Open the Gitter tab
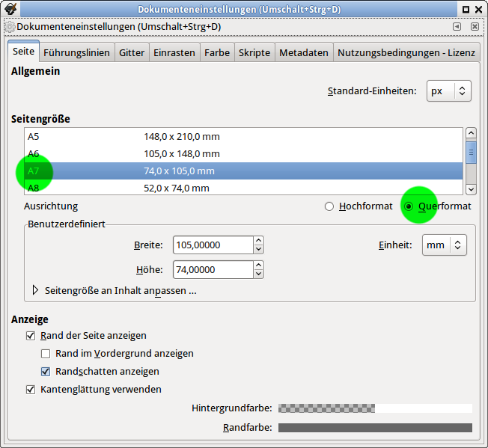This screenshot has width=488, height=448. [x=132, y=52]
